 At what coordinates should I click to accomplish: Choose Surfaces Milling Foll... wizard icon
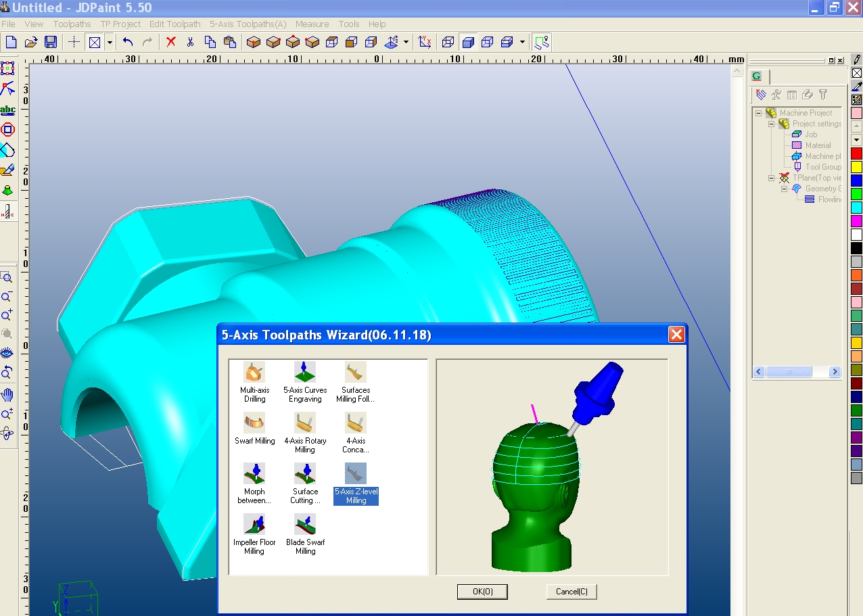tap(356, 382)
